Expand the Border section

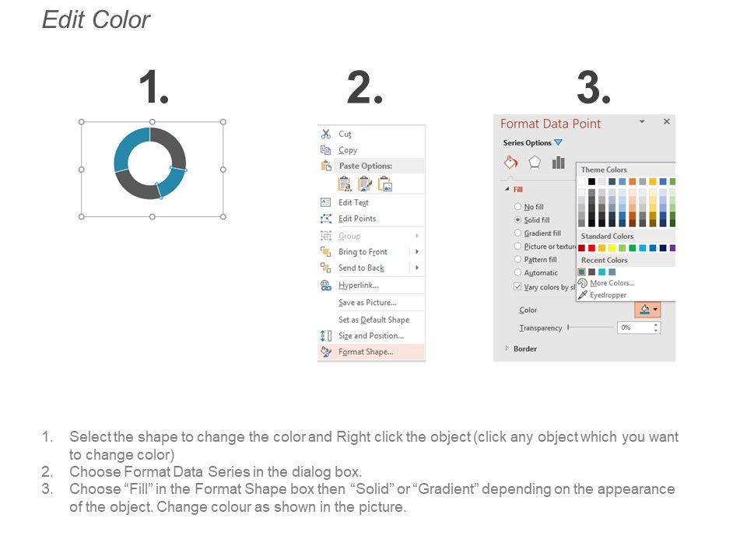click(508, 348)
